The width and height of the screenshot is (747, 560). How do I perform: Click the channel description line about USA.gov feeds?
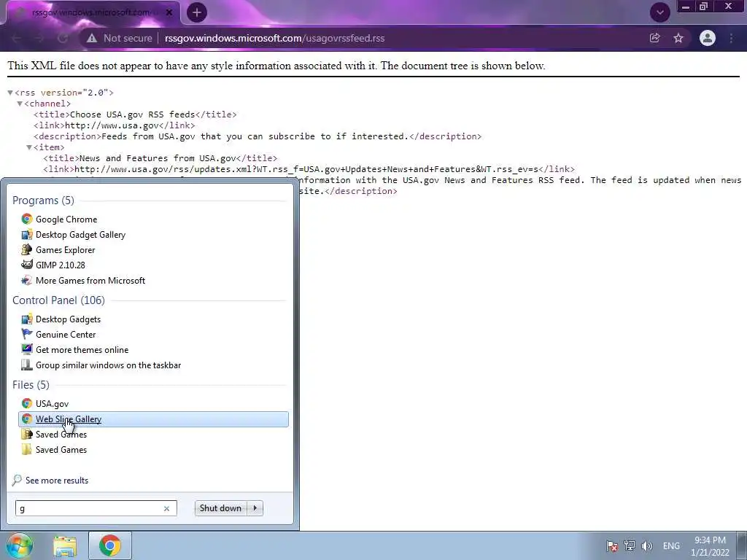click(x=258, y=136)
